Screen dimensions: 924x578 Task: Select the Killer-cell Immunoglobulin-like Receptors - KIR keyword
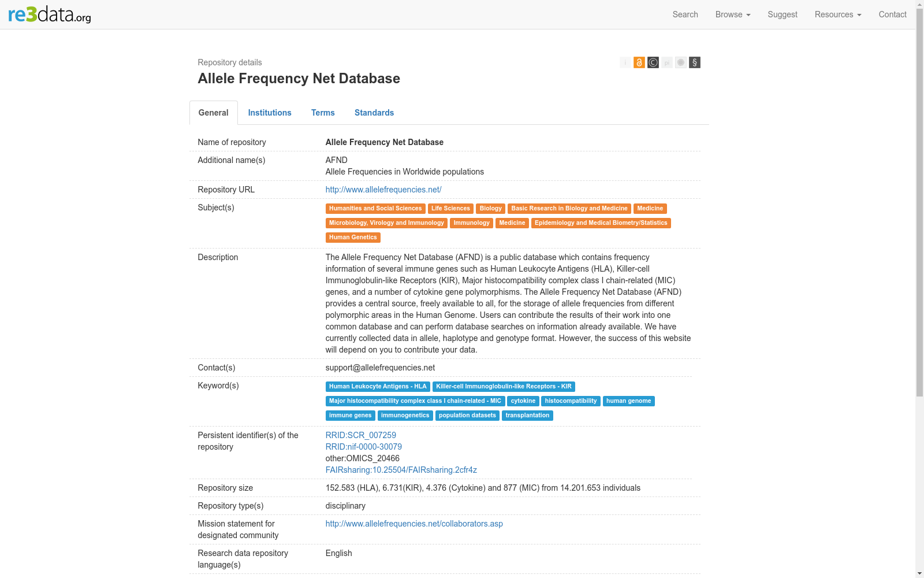(504, 387)
